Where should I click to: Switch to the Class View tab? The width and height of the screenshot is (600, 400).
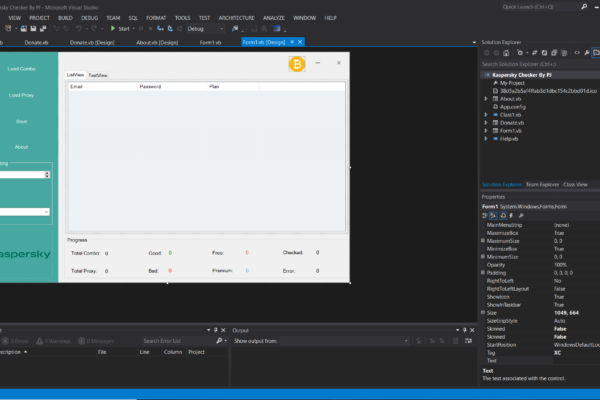coord(575,184)
